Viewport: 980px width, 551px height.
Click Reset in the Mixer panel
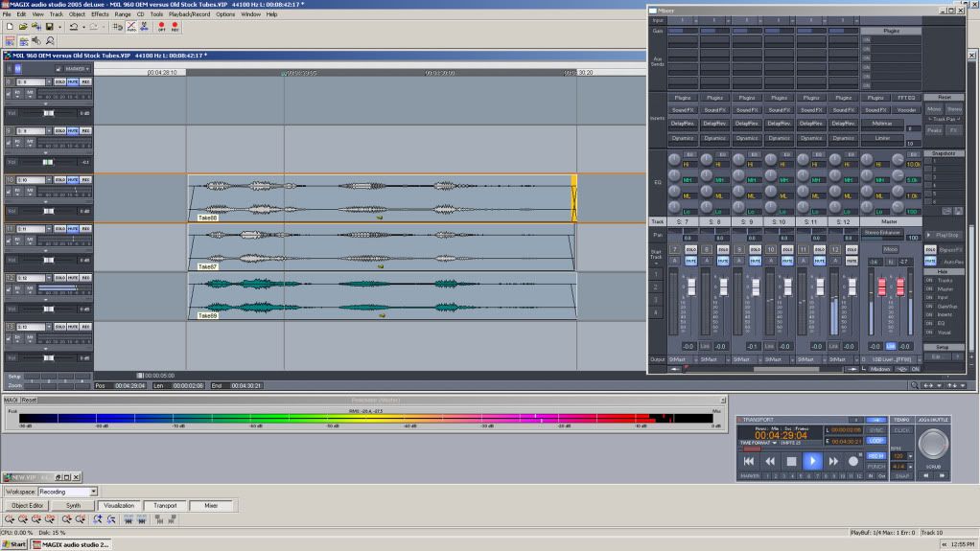point(945,98)
